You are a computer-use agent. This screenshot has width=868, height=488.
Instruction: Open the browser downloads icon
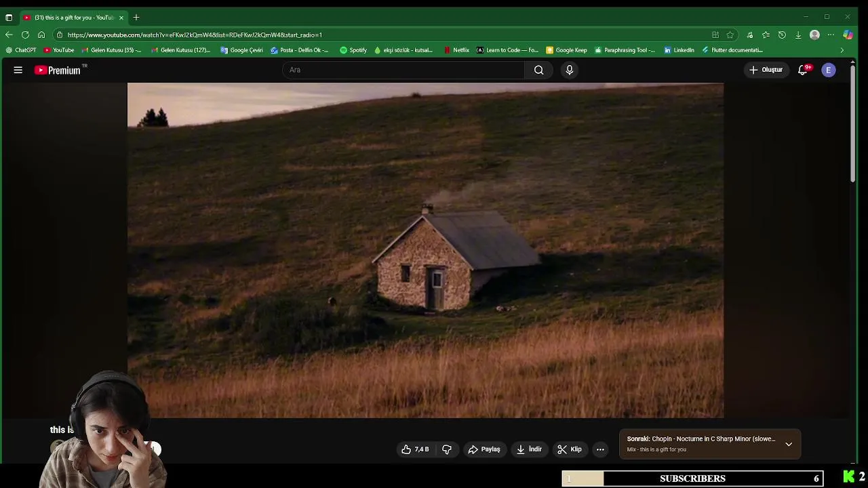(798, 35)
